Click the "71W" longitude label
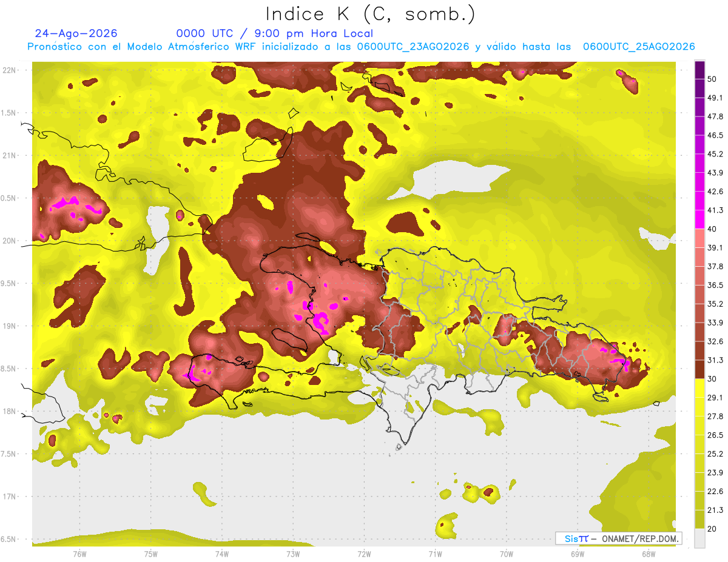 pyautogui.click(x=435, y=554)
